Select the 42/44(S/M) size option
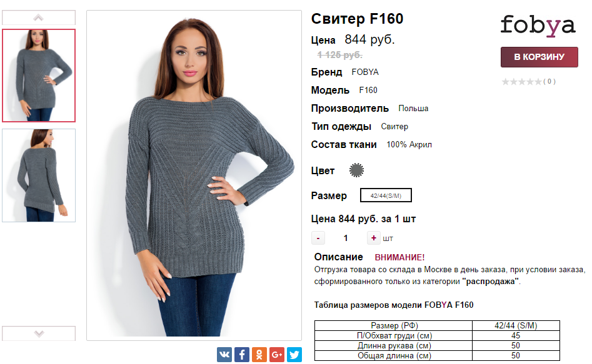Screen dimensions: 592x364 click(x=386, y=195)
